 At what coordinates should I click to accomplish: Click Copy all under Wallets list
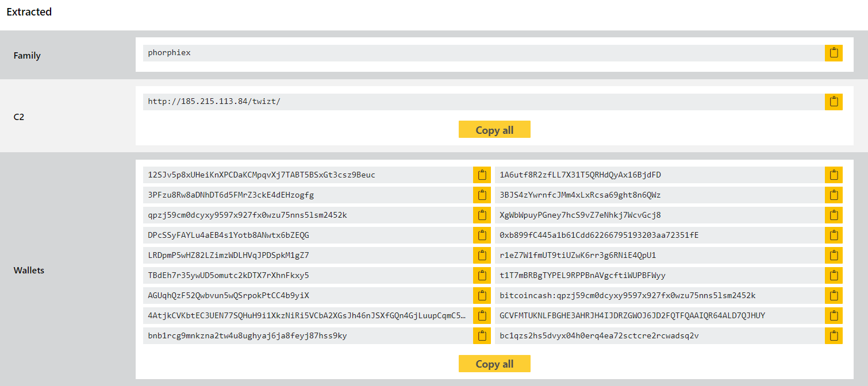(494, 364)
